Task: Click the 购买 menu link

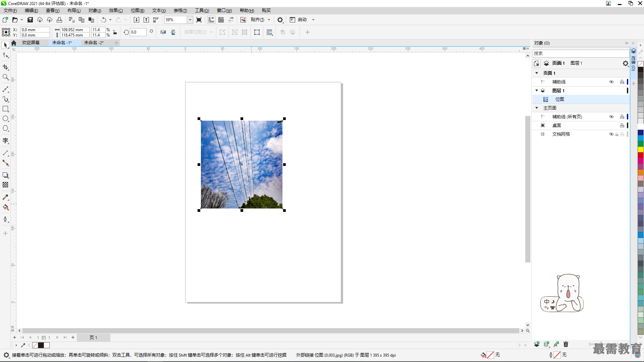Action: (266, 11)
